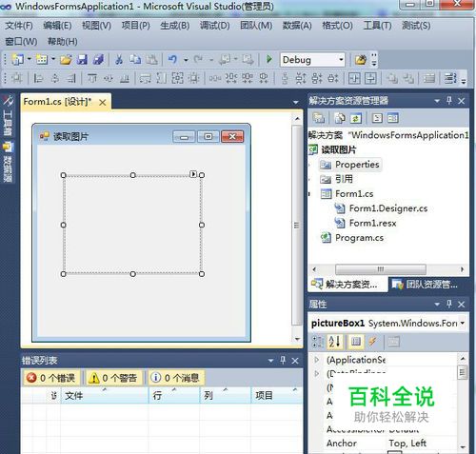Open Properties window options dropdown
The height and width of the screenshot is (454, 476).
pos(437,305)
